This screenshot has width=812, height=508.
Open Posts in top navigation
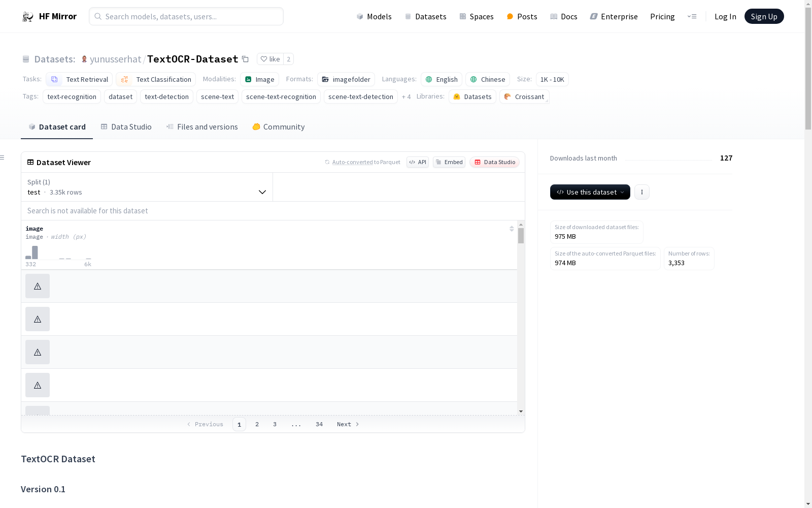click(x=522, y=16)
